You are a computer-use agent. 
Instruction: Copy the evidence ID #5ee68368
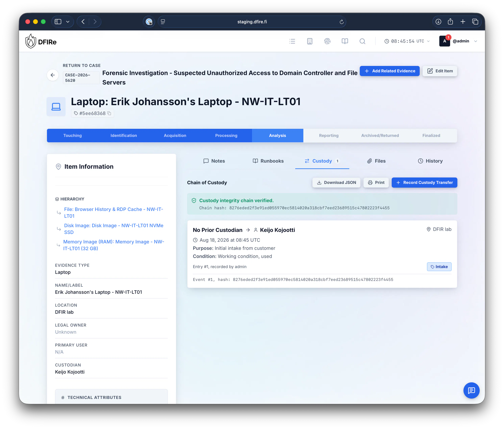pyautogui.click(x=109, y=113)
